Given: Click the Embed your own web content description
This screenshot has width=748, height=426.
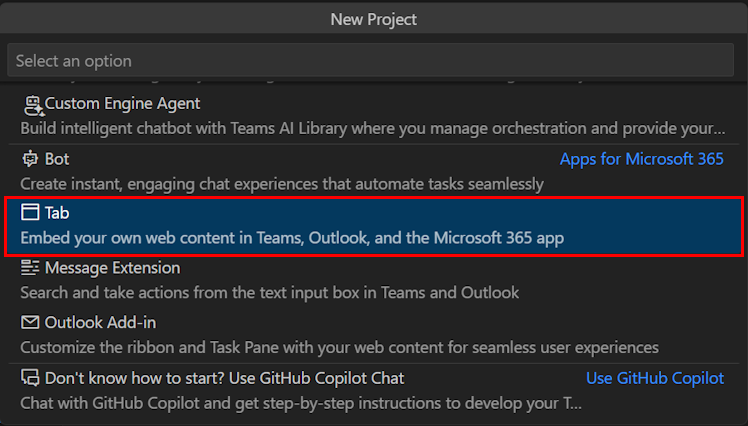Looking at the screenshot, I should [292, 238].
